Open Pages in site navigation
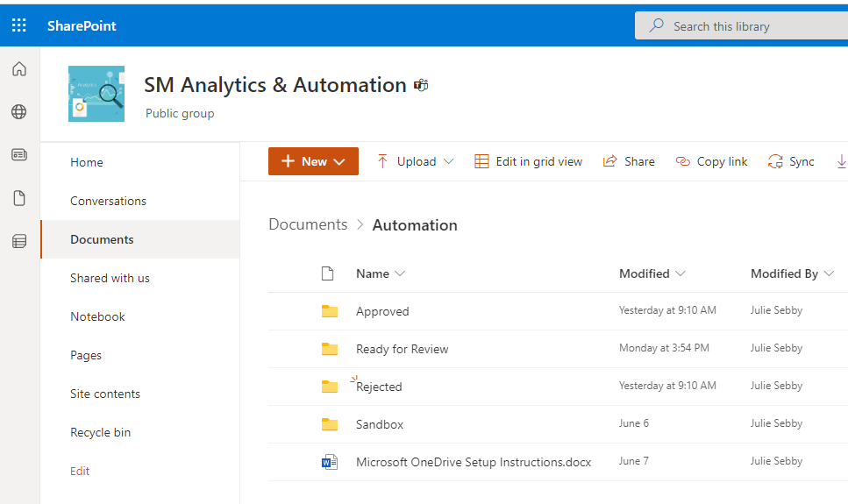This screenshot has height=504, width=848. tap(86, 355)
